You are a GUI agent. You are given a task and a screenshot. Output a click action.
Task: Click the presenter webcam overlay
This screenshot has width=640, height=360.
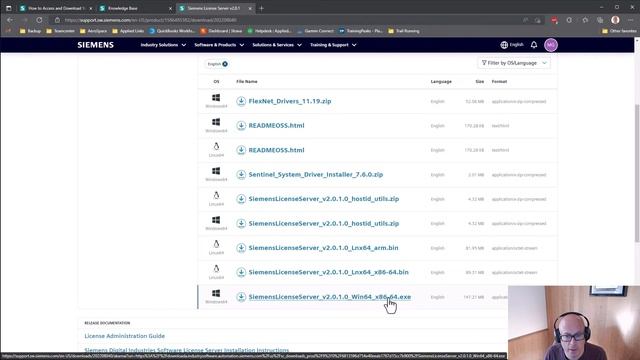pyautogui.click(x=574, y=323)
